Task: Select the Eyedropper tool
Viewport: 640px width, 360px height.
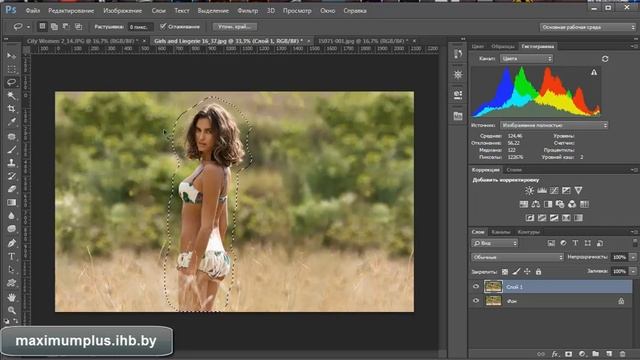Action: point(11,122)
